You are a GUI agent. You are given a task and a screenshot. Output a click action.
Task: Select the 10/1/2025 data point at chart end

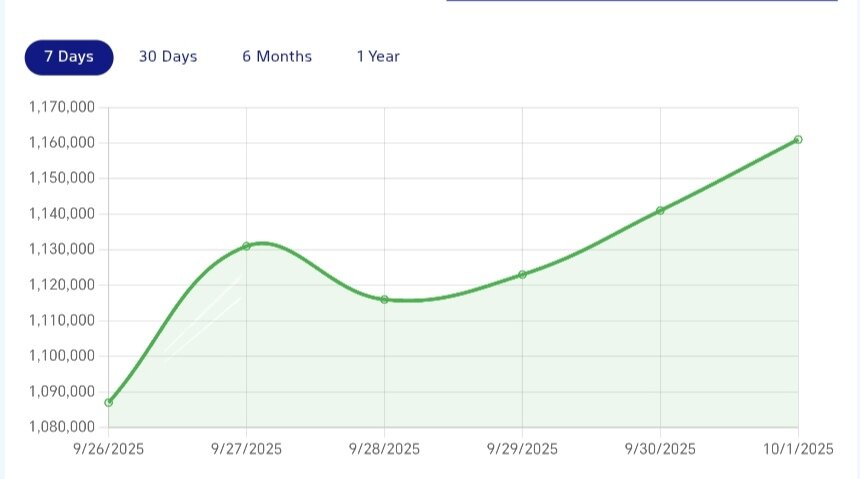tap(798, 139)
